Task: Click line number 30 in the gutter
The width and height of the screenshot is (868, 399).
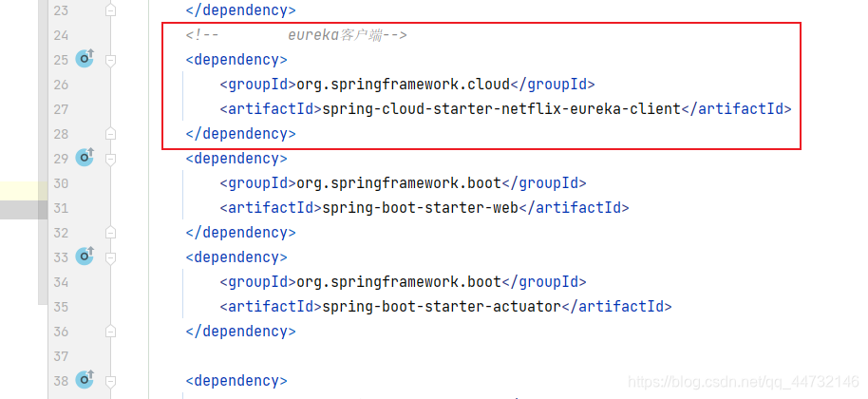Action: point(61,183)
